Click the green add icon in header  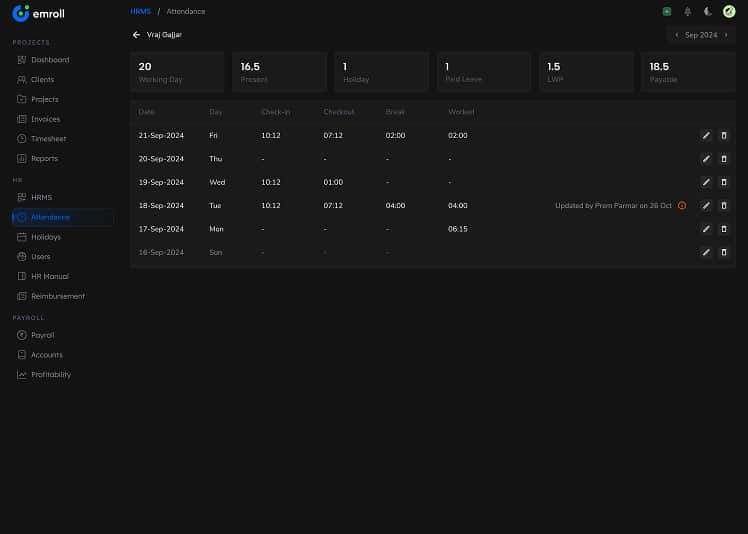tap(667, 11)
